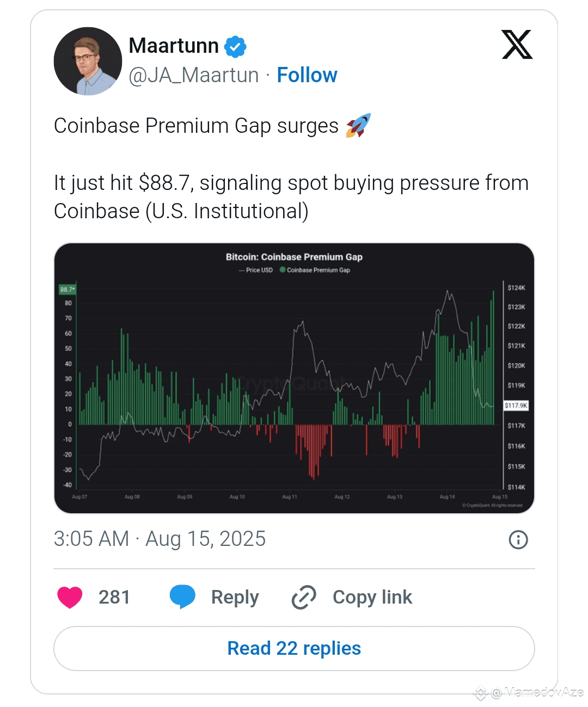Like the tweet with heart icon
Viewport: 588px width, 707px height.
[x=70, y=597]
